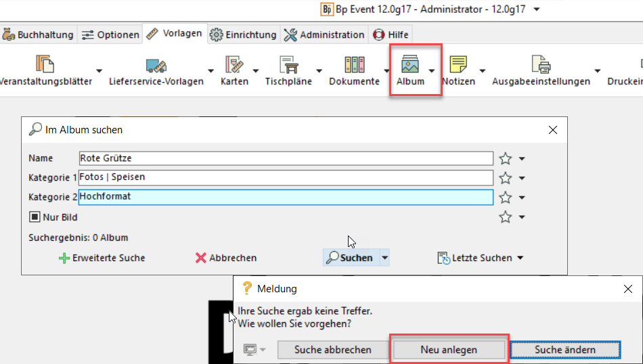Click into the Kategorie 2 input field
The height and width of the screenshot is (364, 643).
(x=286, y=197)
